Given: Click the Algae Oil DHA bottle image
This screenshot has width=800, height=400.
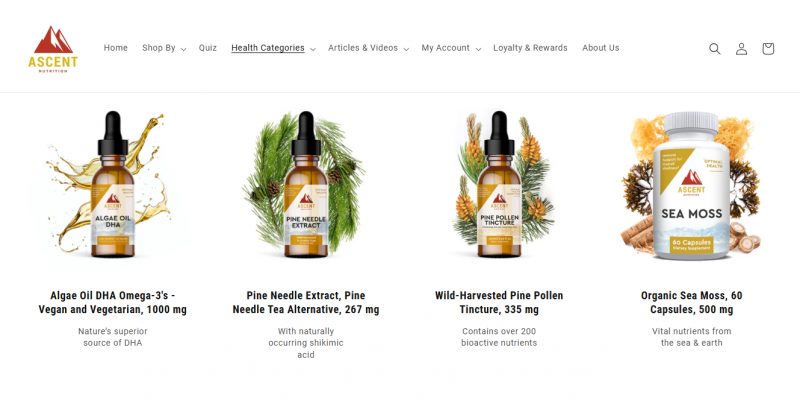Looking at the screenshot, I should (x=112, y=185).
